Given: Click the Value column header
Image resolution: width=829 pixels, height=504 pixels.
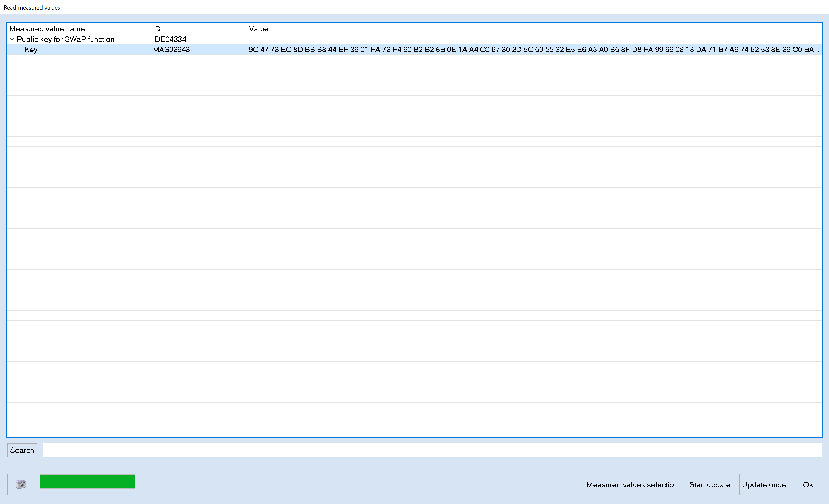Looking at the screenshot, I should 258,29.
